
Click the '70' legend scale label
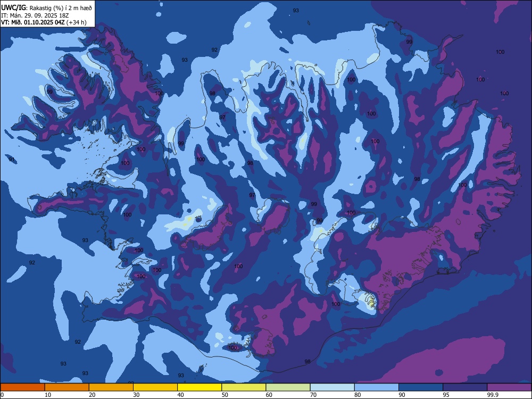(x=313, y=395)
